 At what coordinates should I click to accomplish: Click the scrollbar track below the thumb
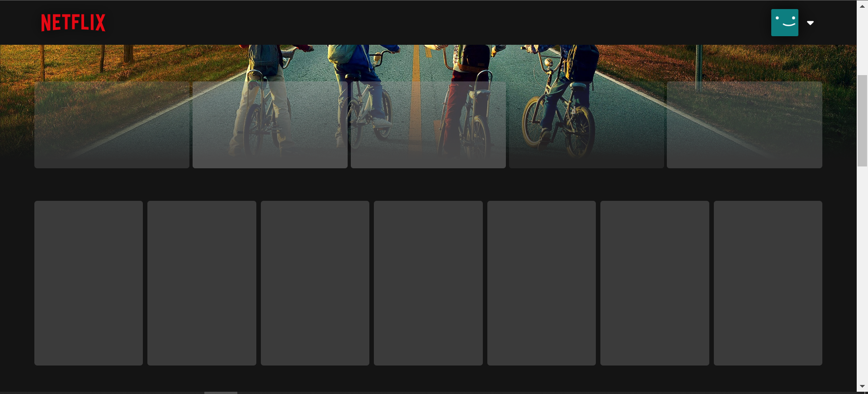coord(862,274)
